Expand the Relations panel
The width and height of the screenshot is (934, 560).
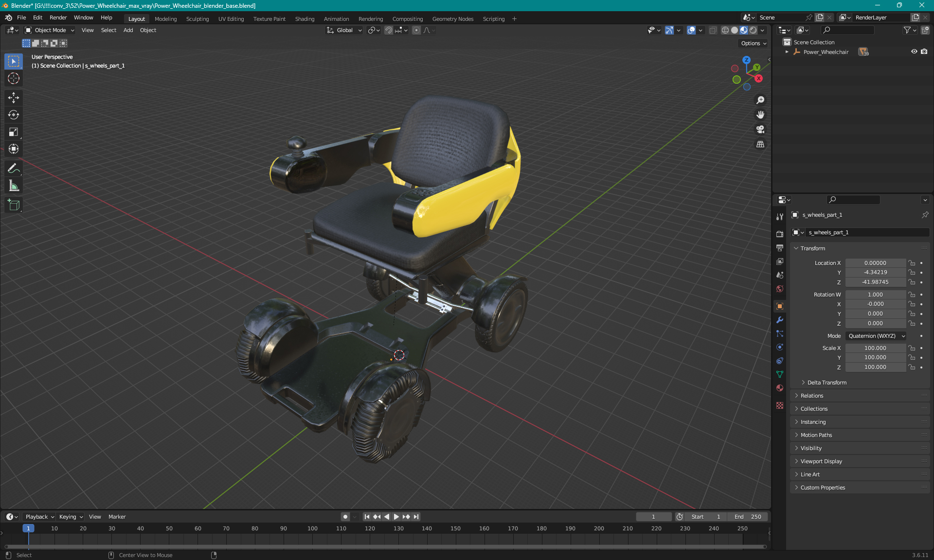pyautogui.click(x=812, y=396)
